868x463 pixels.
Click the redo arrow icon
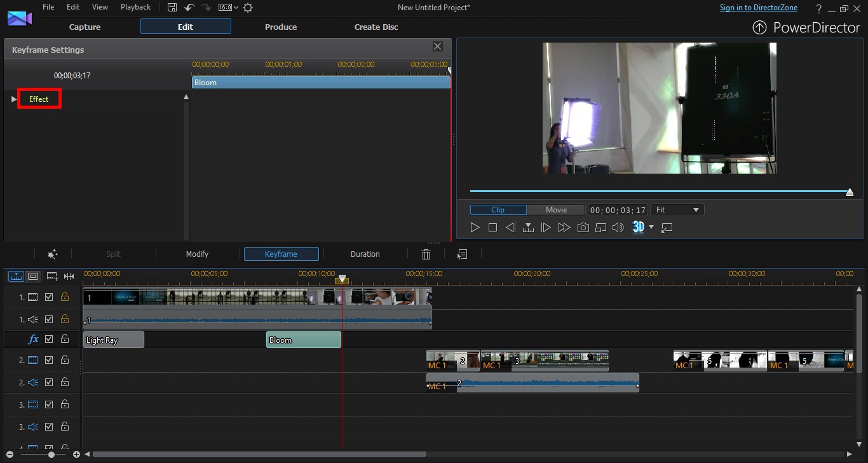click(206, 8)
